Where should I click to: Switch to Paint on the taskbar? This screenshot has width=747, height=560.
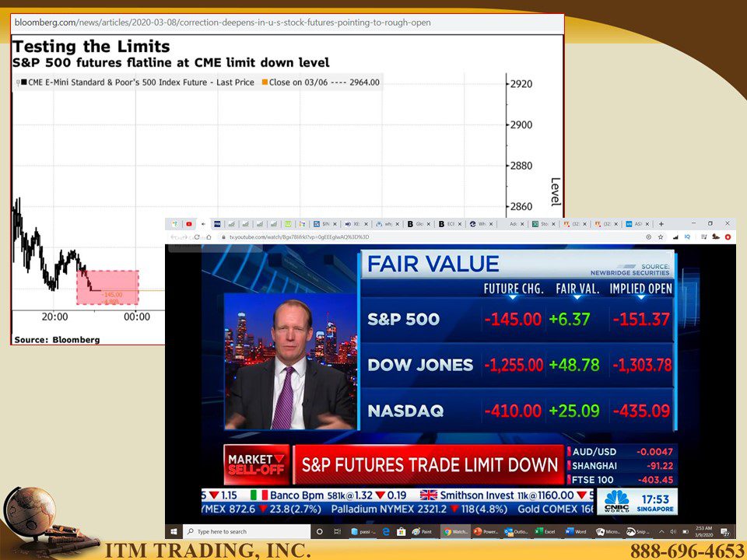click(422, 531)
